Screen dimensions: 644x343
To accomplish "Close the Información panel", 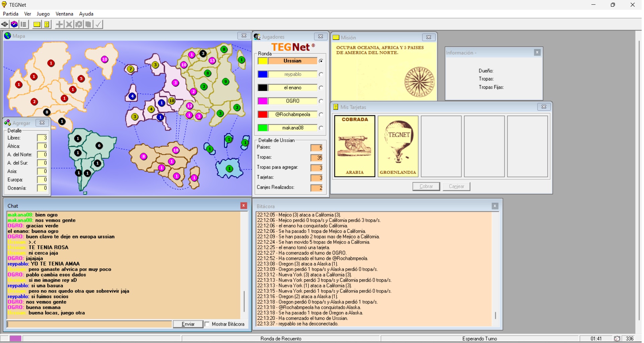I will coord(537,52).
